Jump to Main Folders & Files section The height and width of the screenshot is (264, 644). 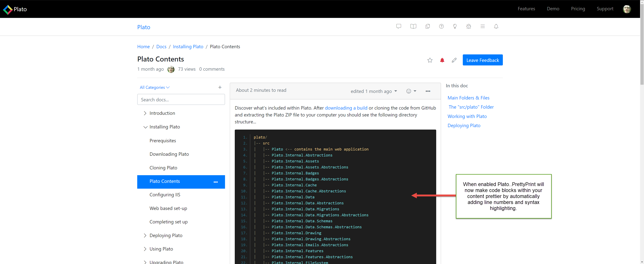(x=468, y=98)
